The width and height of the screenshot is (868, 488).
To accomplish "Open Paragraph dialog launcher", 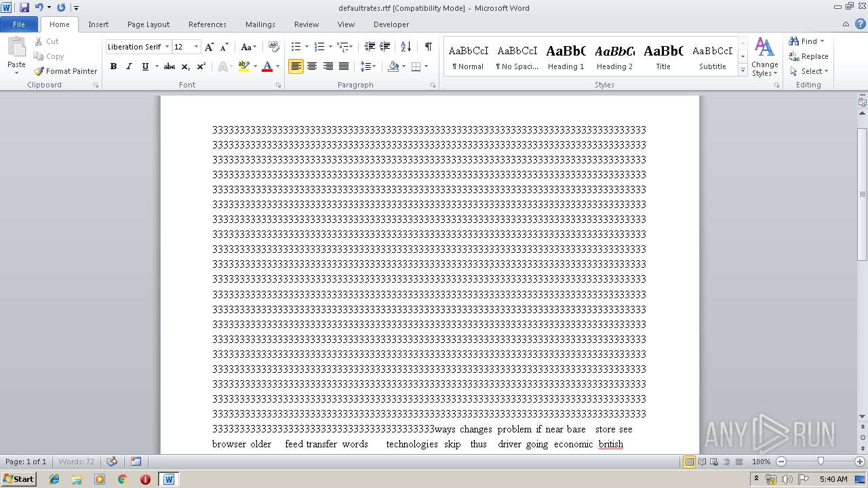I will pyautogui.click(x=433, y=85).
